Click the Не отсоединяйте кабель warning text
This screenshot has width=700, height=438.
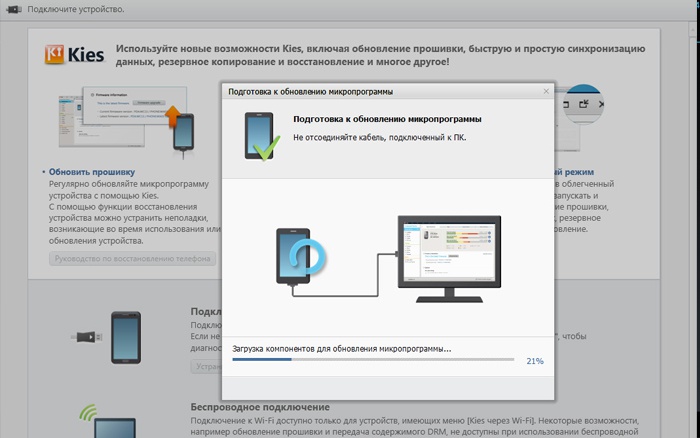[379, 138]
